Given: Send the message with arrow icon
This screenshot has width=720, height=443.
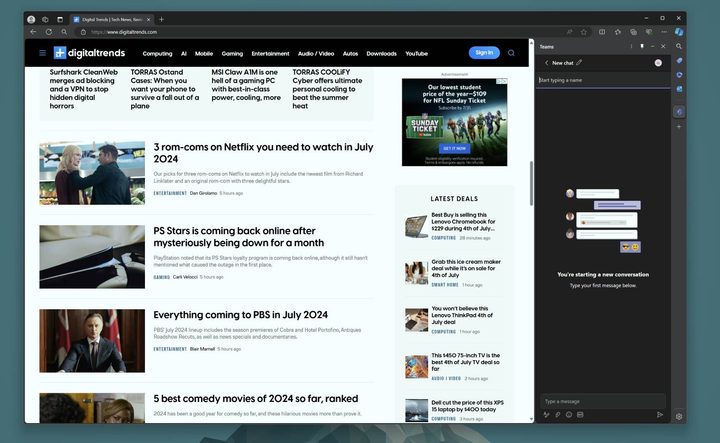Looking at the screenshot, I should (660, 415).
